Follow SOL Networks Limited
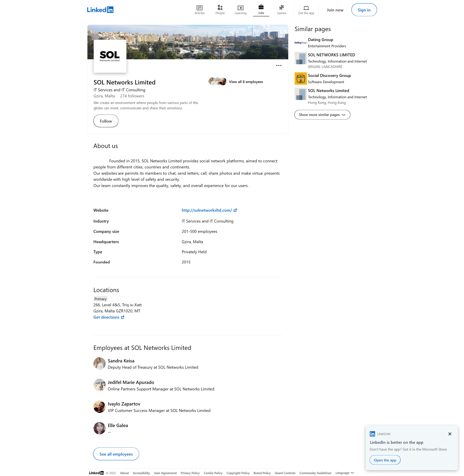 (106, 121)
